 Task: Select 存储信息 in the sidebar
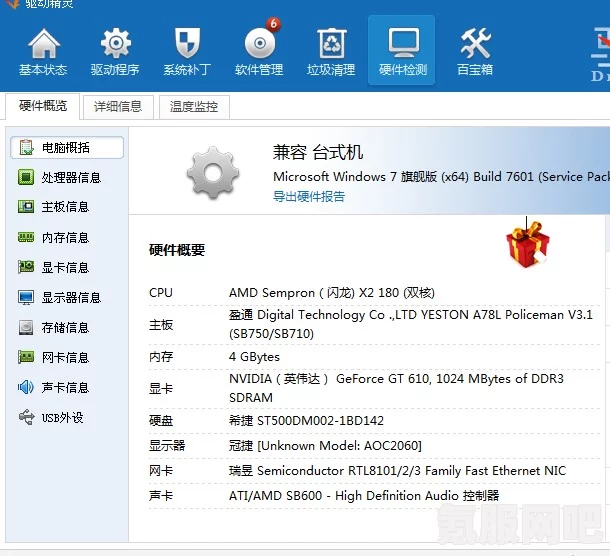[x=67, y=328]
